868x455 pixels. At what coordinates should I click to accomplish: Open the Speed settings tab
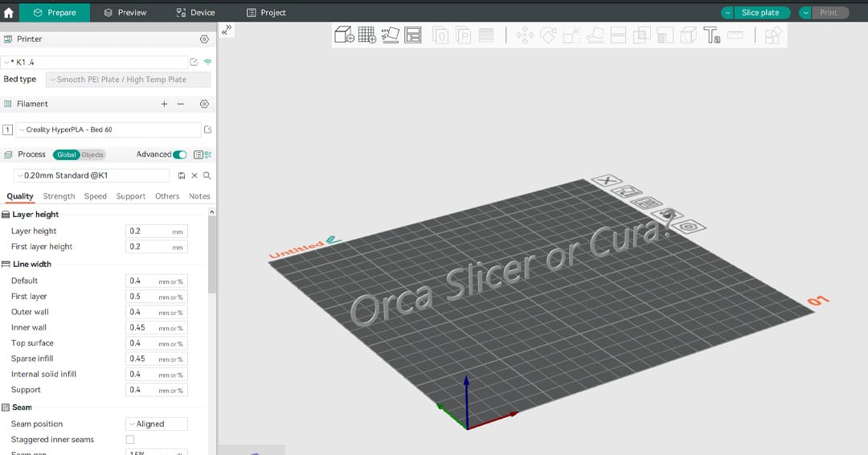(95, 196)
